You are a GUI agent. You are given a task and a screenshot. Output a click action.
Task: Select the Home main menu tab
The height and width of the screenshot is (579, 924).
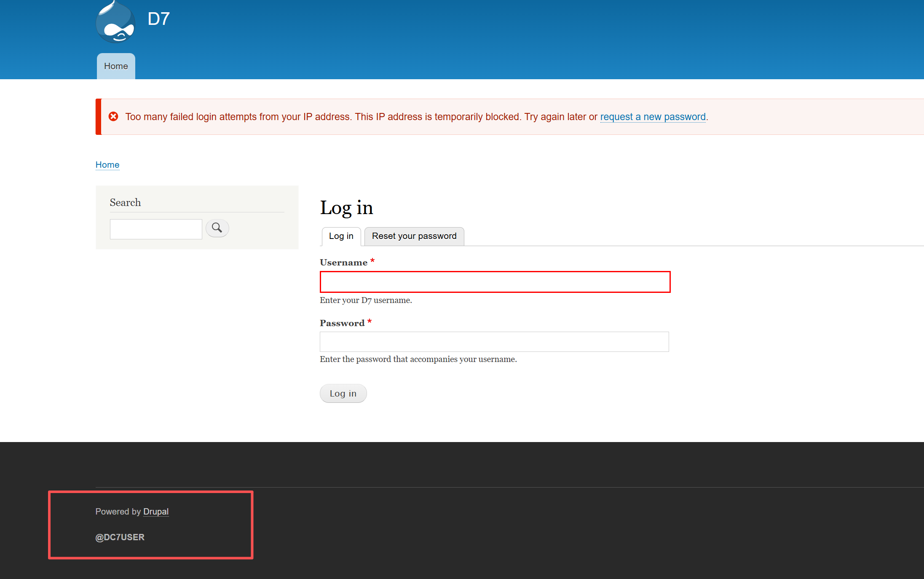coord(116,66)
